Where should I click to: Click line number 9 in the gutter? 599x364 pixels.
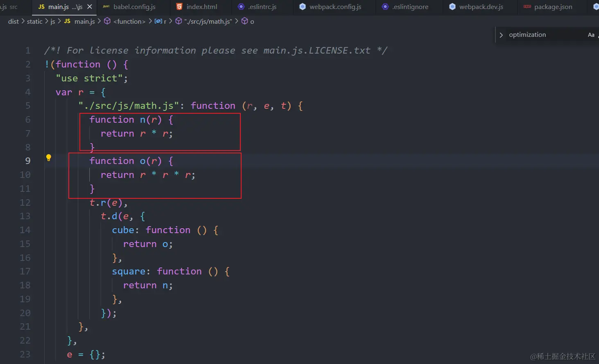(x=28, y=161)
